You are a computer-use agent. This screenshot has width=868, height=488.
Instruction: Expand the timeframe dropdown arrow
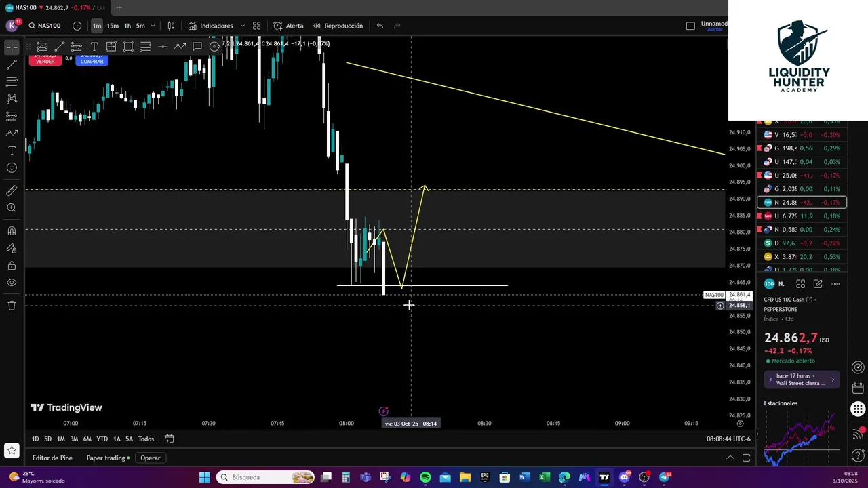153,26
